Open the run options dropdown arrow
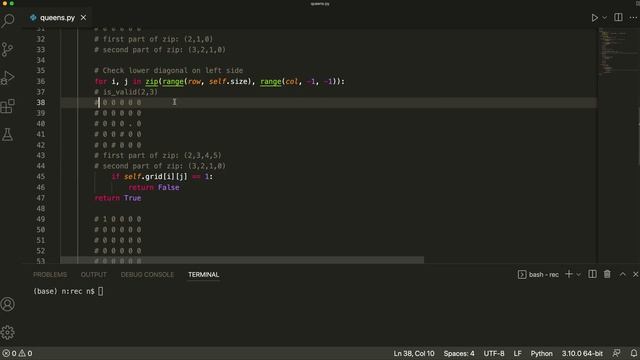This screenshot has height=360, width=640. click(x=604, y=18)
